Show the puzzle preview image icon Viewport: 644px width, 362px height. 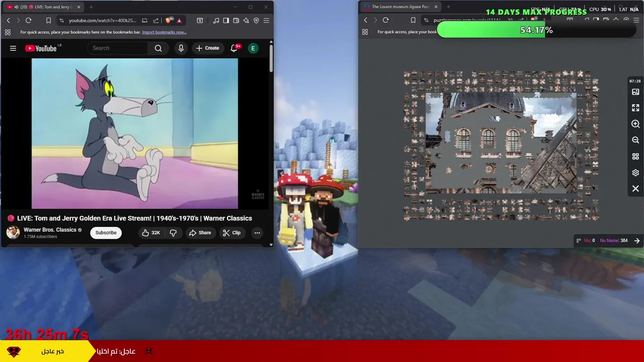pos(635,92)
